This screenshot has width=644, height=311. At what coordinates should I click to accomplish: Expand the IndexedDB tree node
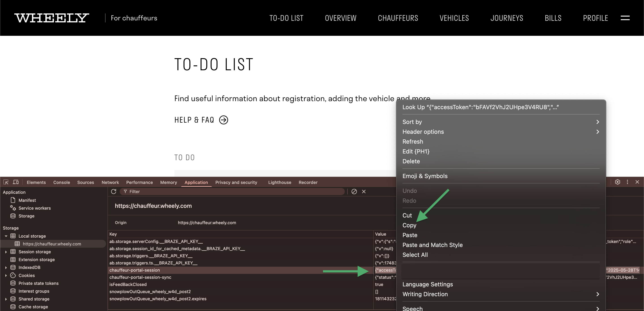(6, 267)
